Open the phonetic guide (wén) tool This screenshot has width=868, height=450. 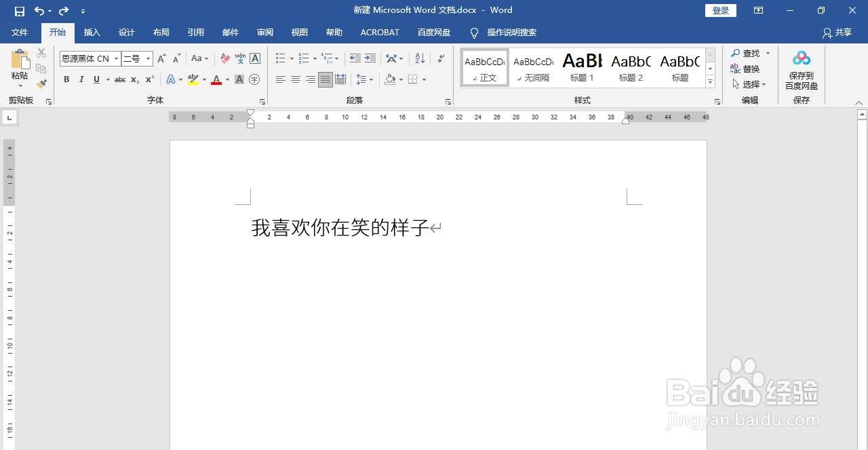coord(240,59)
